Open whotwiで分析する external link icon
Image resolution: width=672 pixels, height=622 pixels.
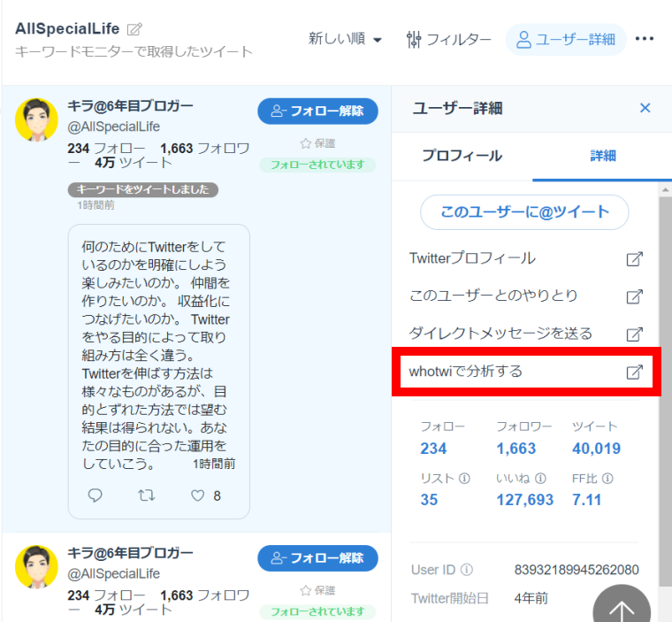[634, 372]
